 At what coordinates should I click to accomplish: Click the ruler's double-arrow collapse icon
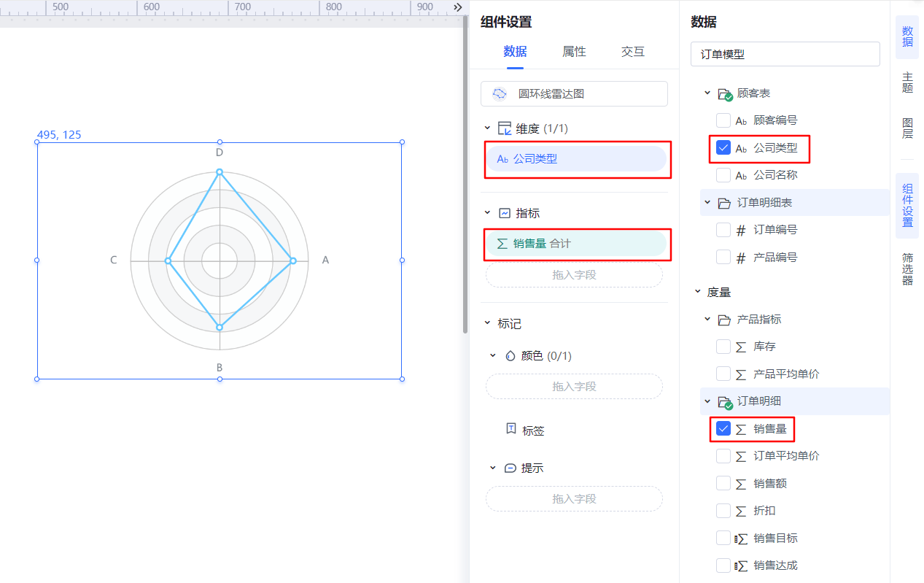click(458, 7)
